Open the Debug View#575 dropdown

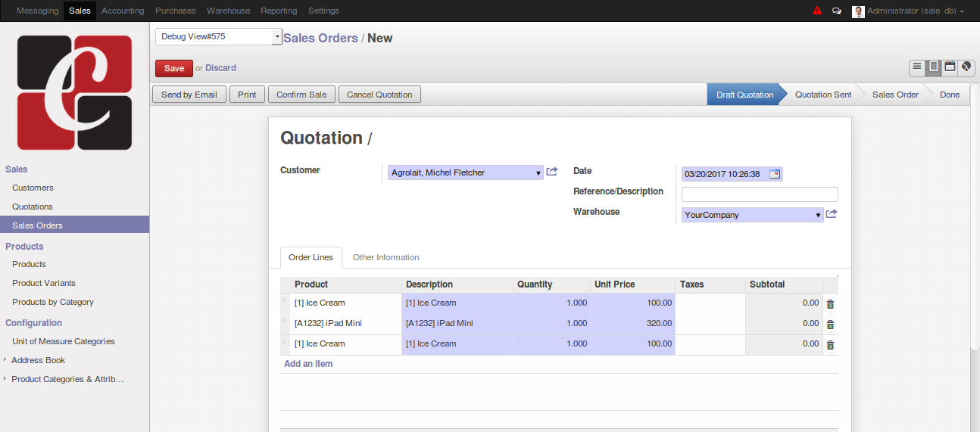click(219, 36)
